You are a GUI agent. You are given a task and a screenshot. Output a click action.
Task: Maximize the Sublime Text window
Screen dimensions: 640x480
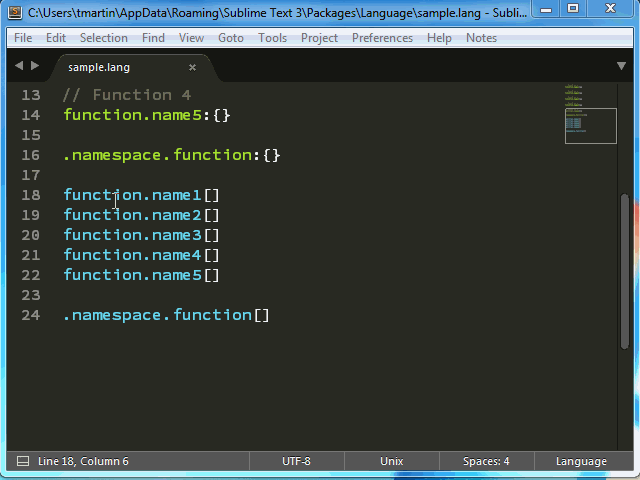click(x=573, y=9)
